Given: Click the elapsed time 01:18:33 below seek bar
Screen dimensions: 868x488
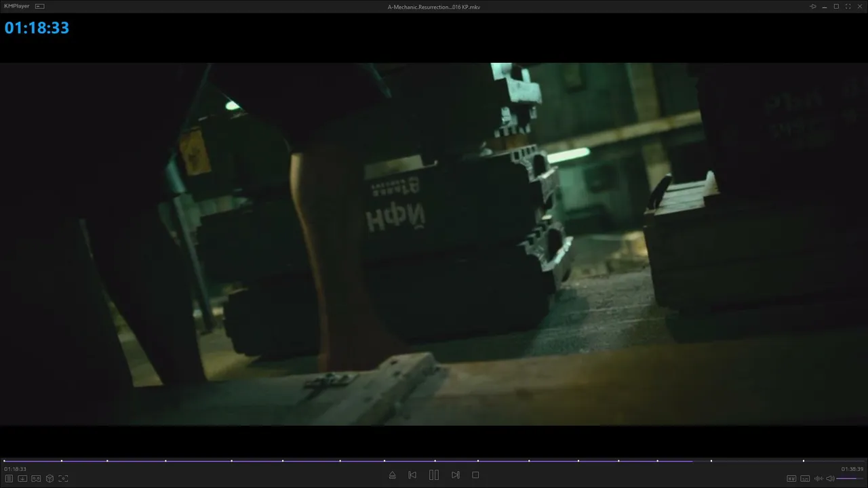Looking at the screenshot, I should pos(15,469).
